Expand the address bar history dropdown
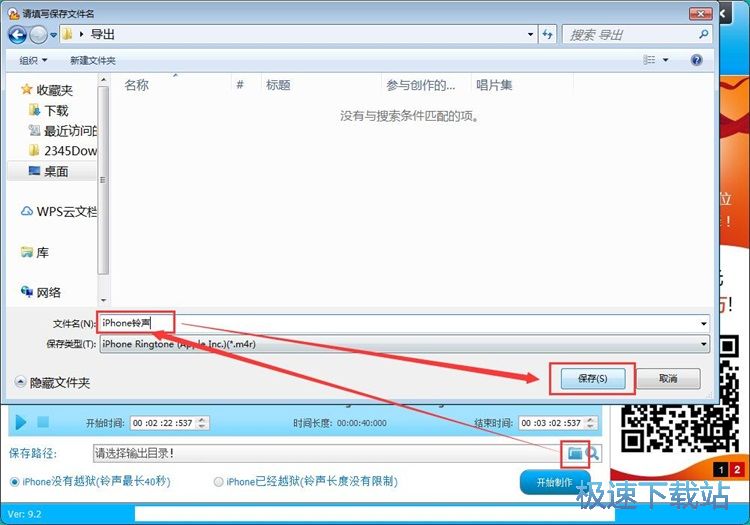 pyautogui.click(x=530, y=34)
